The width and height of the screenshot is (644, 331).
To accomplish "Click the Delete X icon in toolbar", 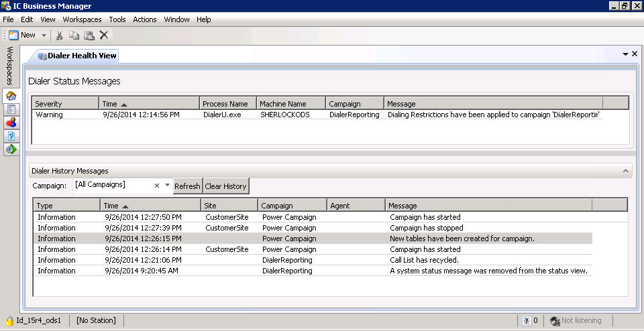I will (104, 35).
